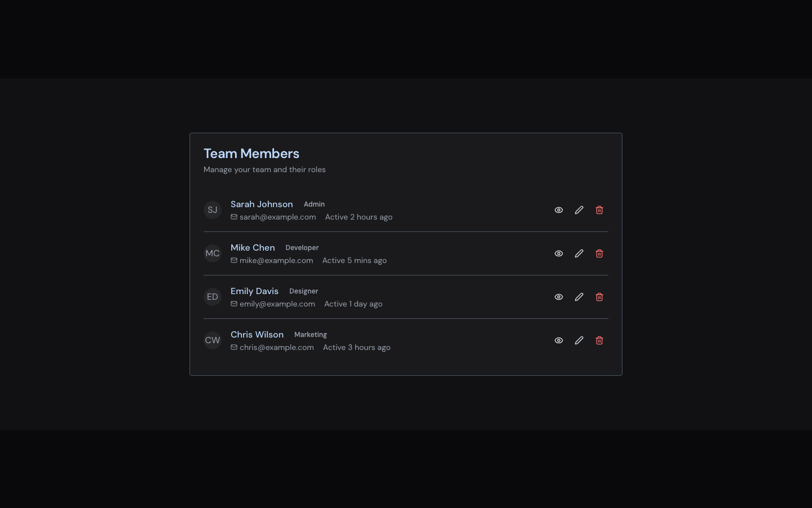Click the SJ avatar circle
This screenshot has height=508, width=812.
(x=213, y=210)
